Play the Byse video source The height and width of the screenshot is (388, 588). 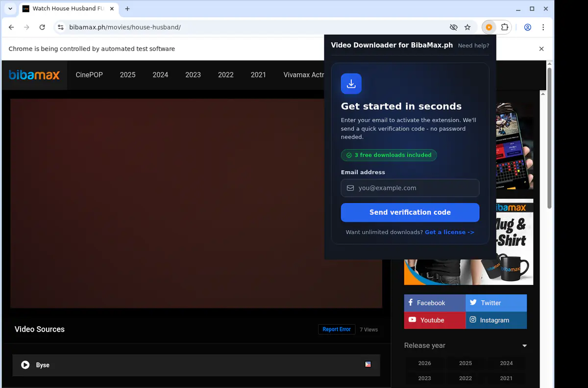pos(196,365)
